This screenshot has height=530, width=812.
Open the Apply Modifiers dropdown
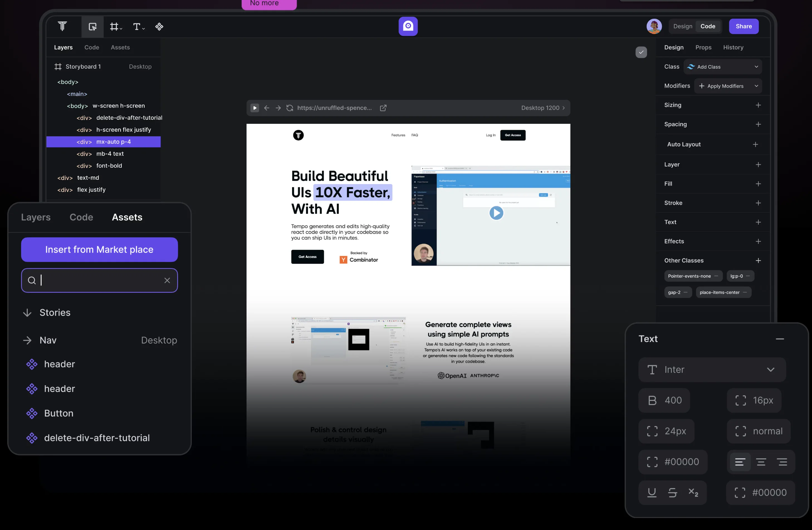pyautogui.click(x=728, y=86)
